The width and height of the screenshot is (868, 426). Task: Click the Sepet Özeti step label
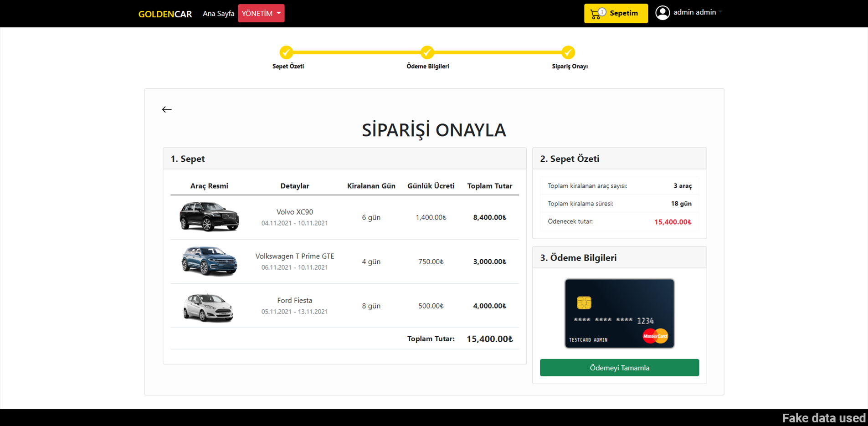[288, 67]
